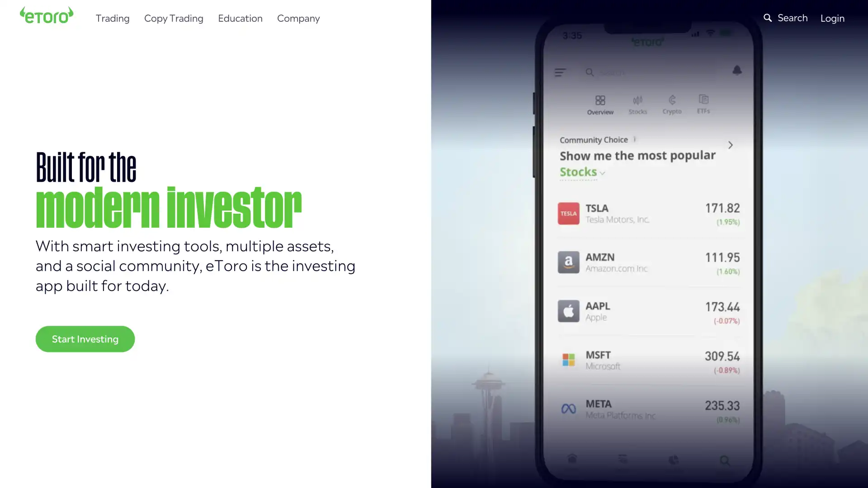Click the Copy Trading menu item
Viewport: 868px width, 488px height.
click(174, 18)
